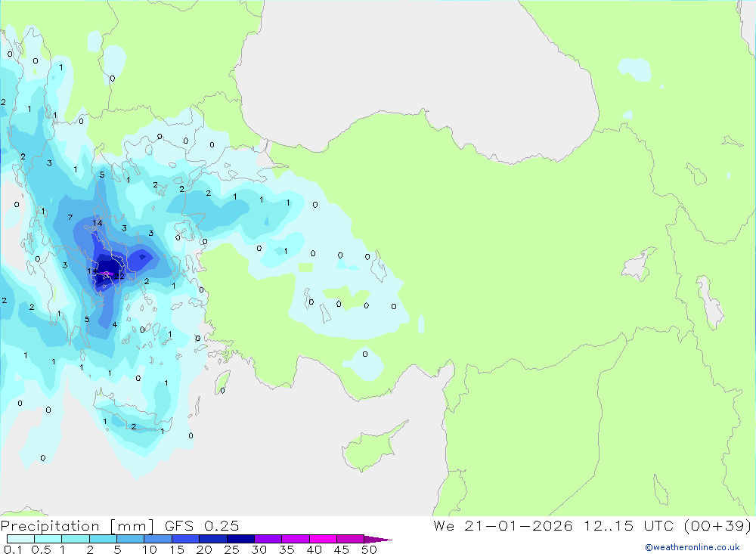Pick the 25–30 mm navy legend box

240,539
